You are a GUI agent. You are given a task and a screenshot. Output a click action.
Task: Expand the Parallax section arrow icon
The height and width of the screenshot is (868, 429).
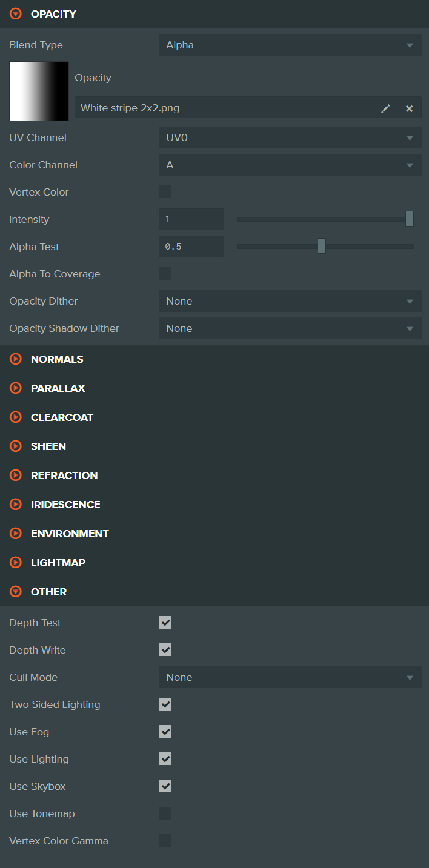[x=16, y=388]
